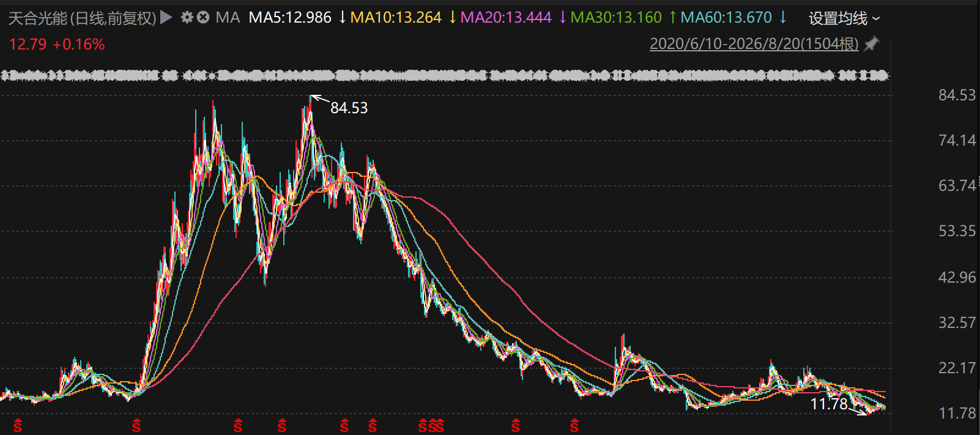Click the 32.57 price axis label
The image size is (980, 435).
pyautogui.click(x=957, y=323)
